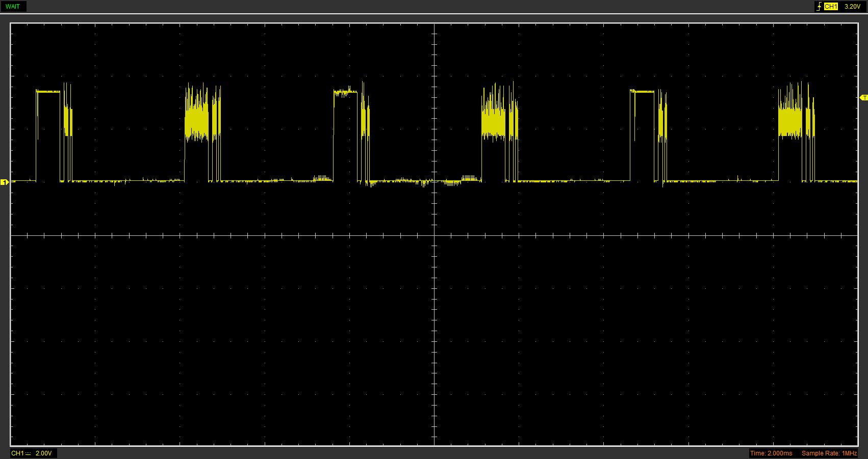Click the center crosshair of the graticule
The image size is (868, 459).
pyautogui.click(x=434, y=235)
